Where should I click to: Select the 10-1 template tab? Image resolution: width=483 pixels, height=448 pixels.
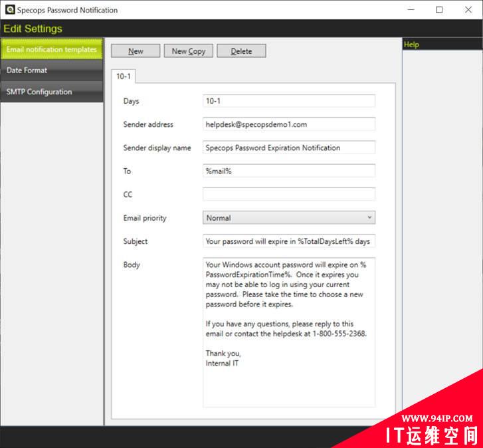pyautogui.click(x=124, y=76)
